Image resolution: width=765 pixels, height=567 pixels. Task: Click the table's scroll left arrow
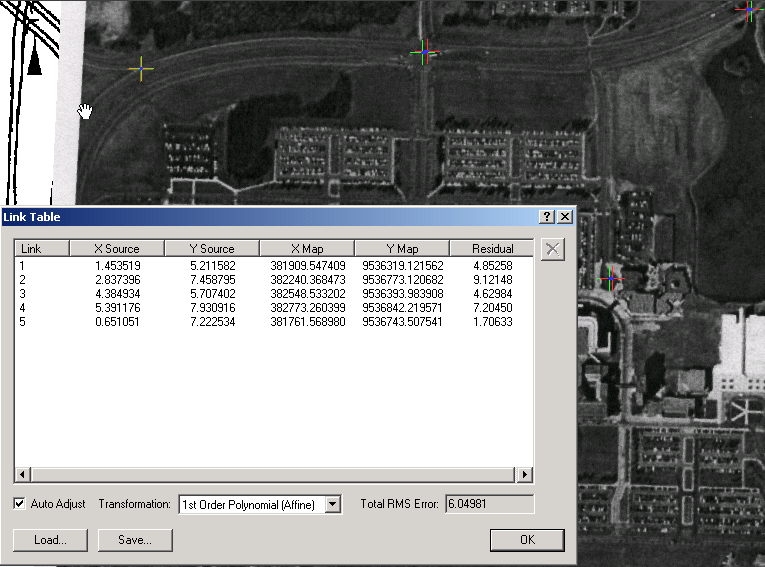click(23, 474)
